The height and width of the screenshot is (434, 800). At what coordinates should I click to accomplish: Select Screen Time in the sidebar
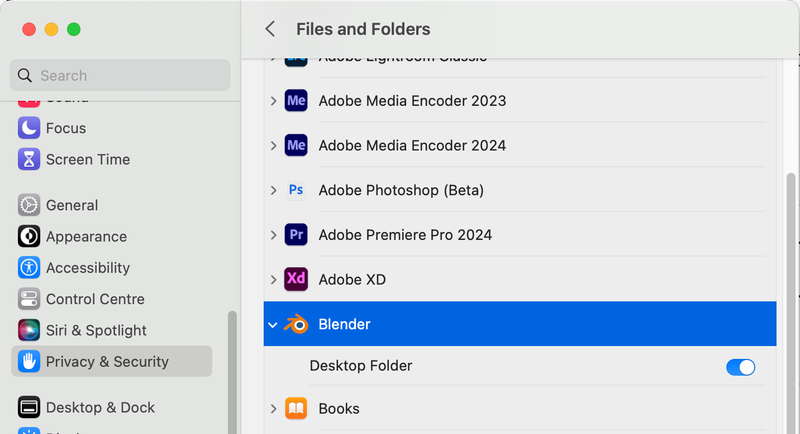pos(88,160)
